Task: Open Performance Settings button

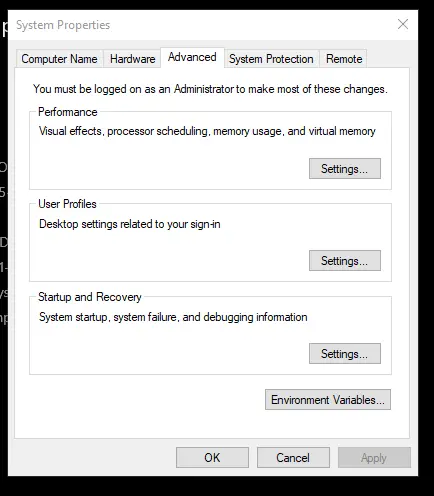Action: pyautogui.click(x=345, y=169)
